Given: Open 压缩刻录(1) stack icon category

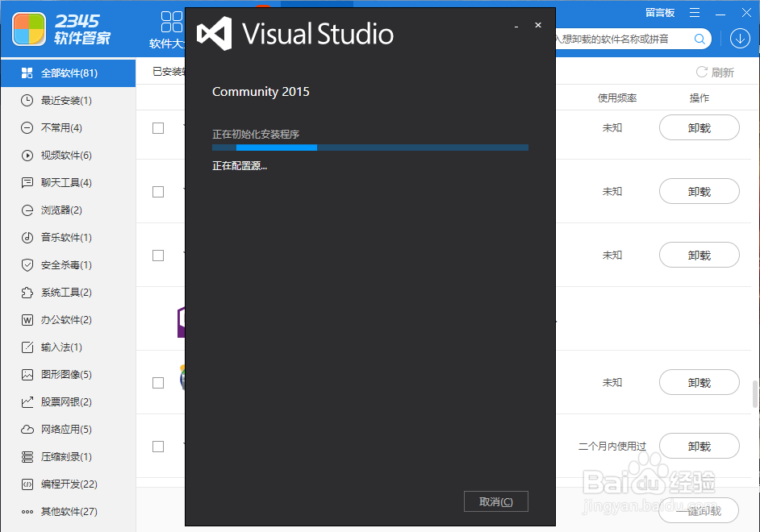Looking at the screenshot, I should (x=27, y=457).
